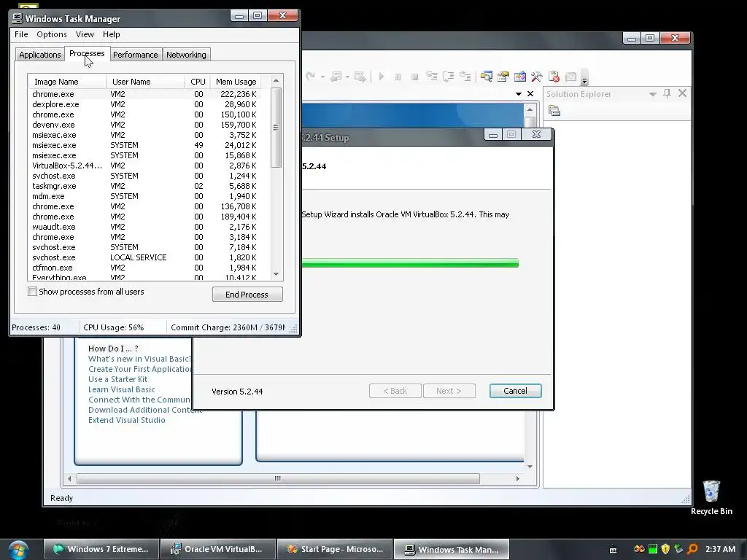Sort processes by User Name column header
This screenshot has height=560, width=747.
coord(146,82)
